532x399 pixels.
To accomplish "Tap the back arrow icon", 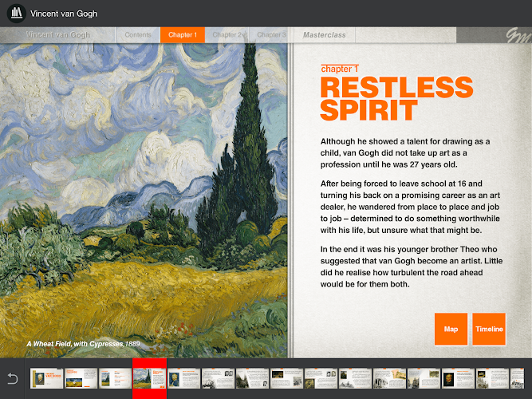I will point(12,378).
